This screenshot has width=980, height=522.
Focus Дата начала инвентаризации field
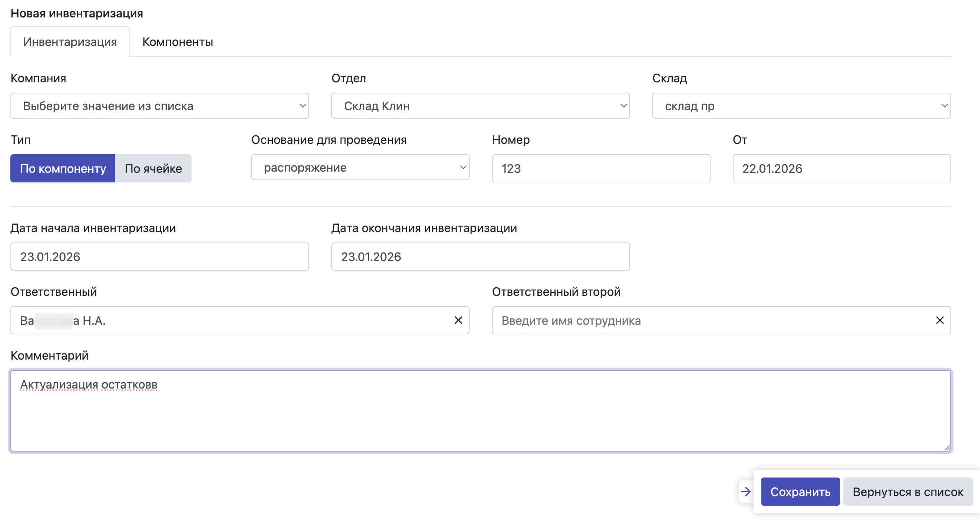(159, 257)
